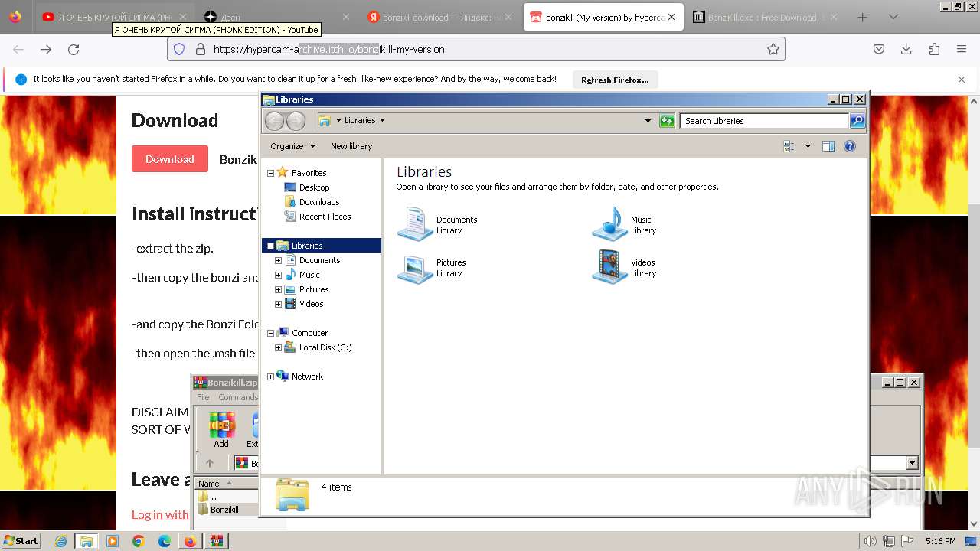This screenshot has height=551, width=980.
Task: Expand the Network tree node
Action: (270, 377)
